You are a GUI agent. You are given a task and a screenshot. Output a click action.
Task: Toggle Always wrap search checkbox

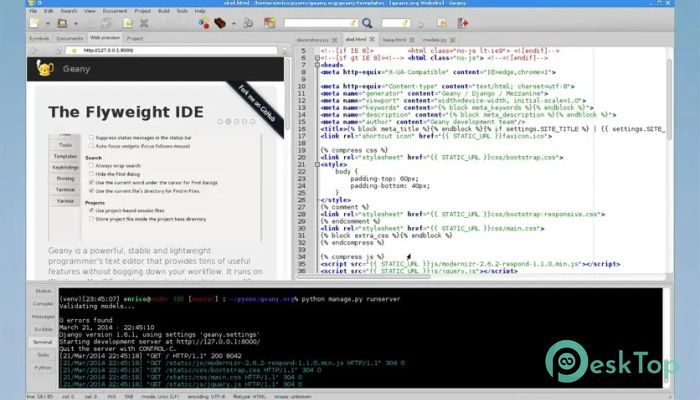pyautogui.click(x=92, y=166)
